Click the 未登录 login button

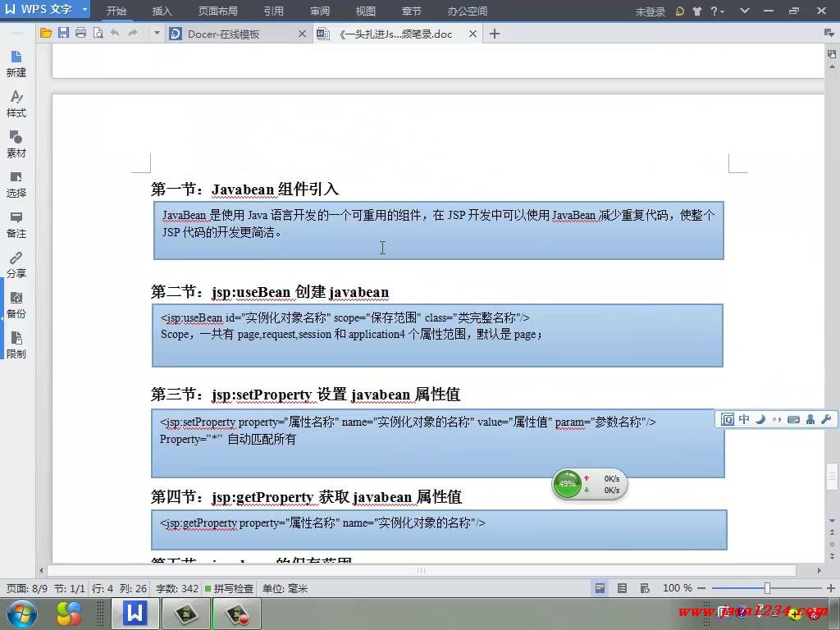click(651, 11)
